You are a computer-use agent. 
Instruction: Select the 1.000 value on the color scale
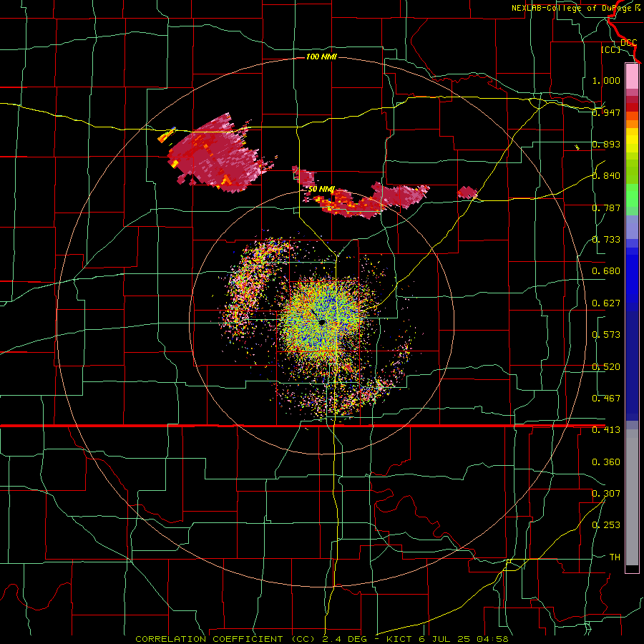pos(606,80)
